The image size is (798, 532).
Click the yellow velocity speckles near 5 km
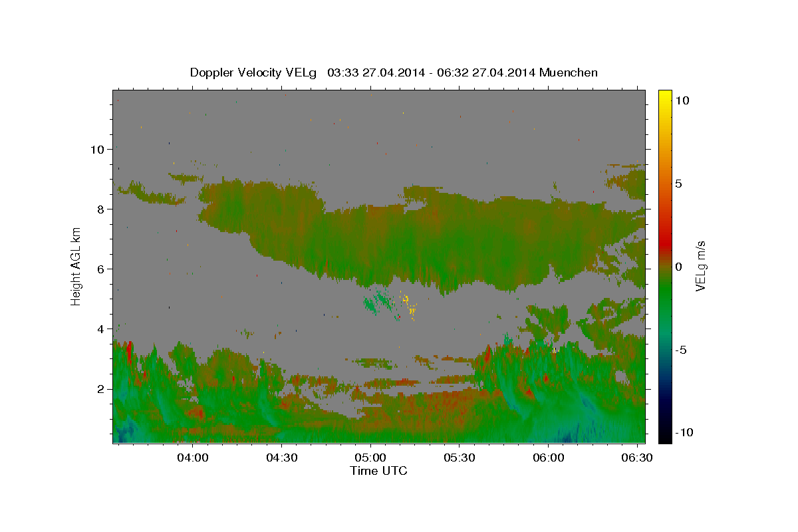(409, 306)
